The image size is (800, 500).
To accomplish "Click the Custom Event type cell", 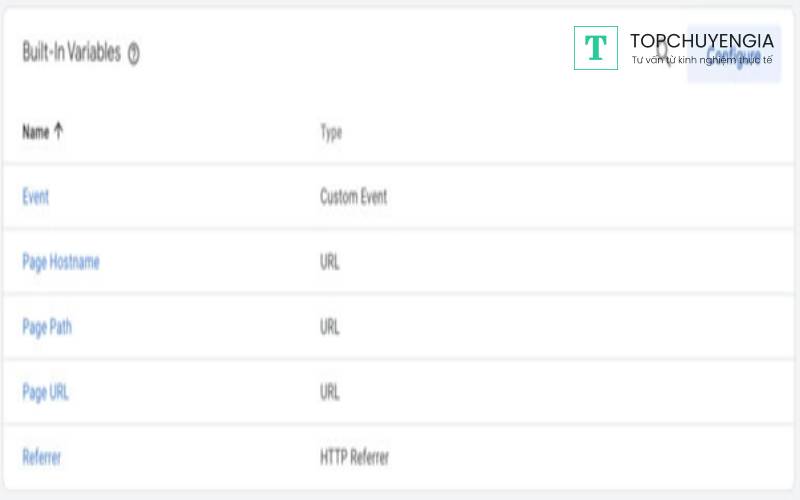I will (353, 197).
